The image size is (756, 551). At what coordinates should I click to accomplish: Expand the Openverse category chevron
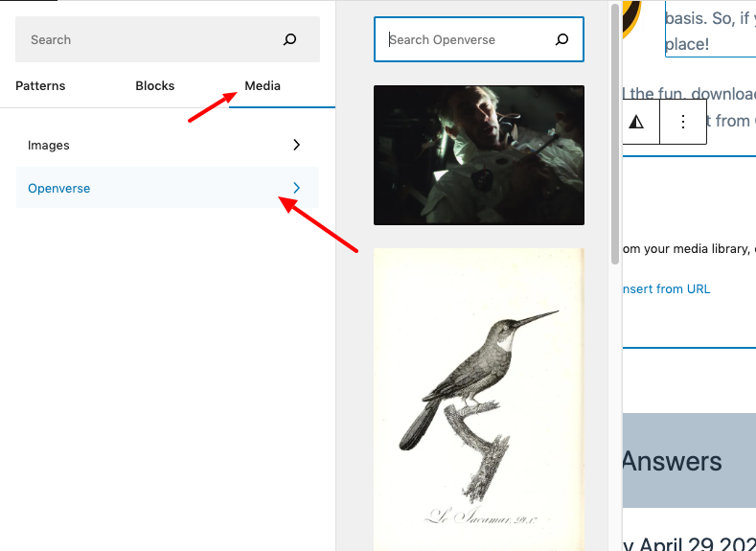coord(296,188)
